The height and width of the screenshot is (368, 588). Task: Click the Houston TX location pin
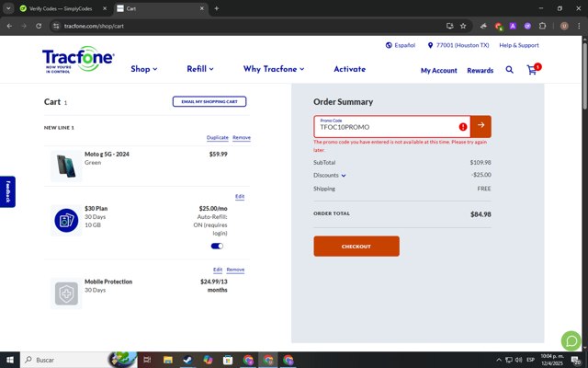click(430, 45)
